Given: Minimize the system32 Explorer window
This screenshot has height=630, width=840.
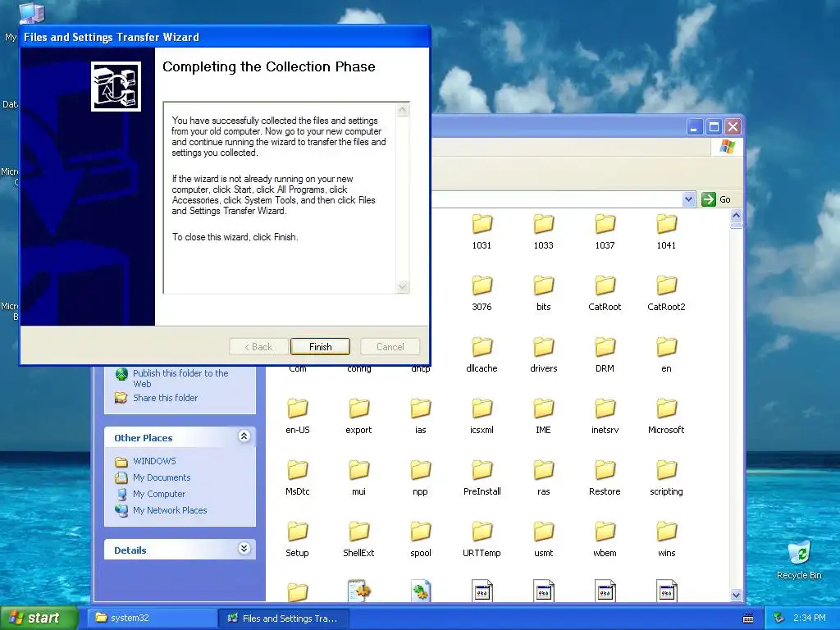Looking at the screenshot, I should click(x=694, y=127).
